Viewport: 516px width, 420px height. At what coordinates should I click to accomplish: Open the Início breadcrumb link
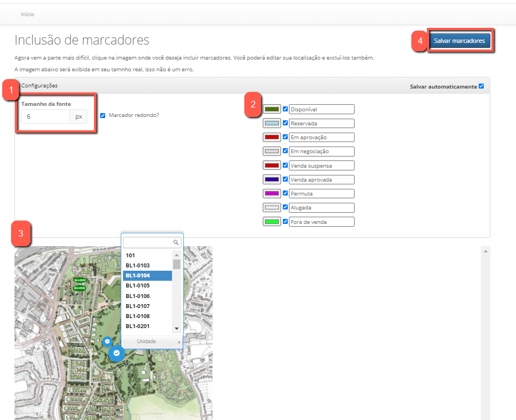pyautogui.click(x=27, y=14)
